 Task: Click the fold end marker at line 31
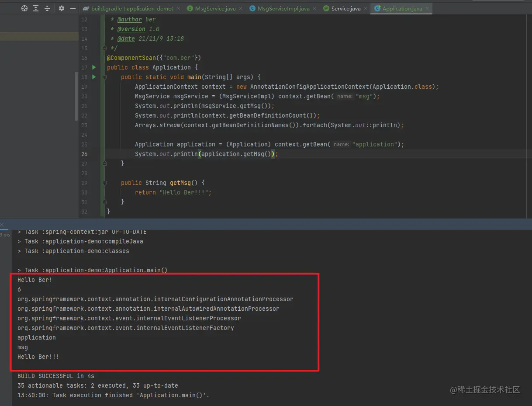click(x=104, y=202)
